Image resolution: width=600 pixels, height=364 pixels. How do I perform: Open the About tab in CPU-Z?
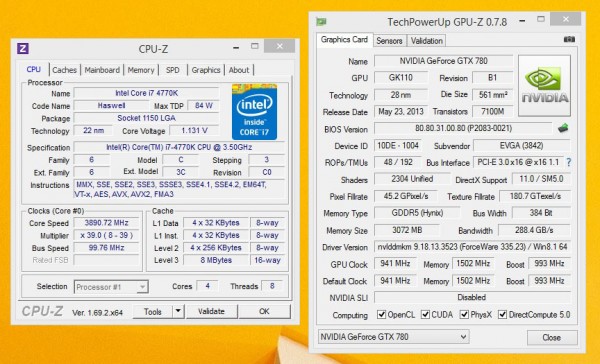tap(239, 70)
